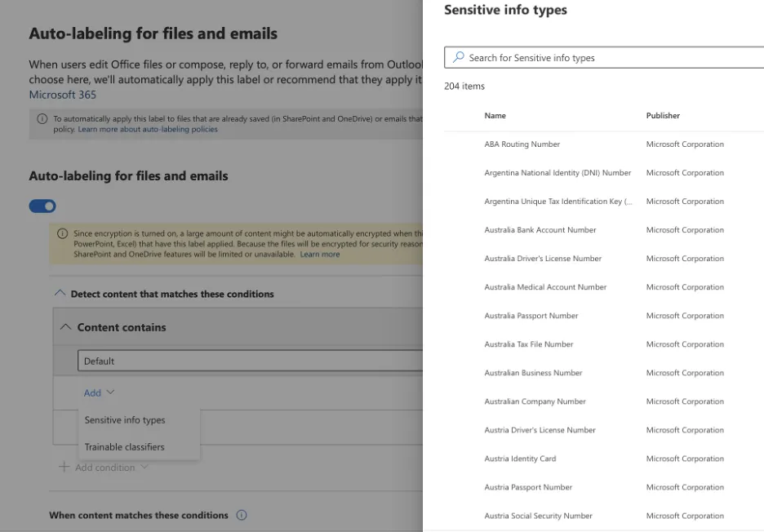
Task: Choose Sensitive info types from the Add menu
Action: [125, 420]
